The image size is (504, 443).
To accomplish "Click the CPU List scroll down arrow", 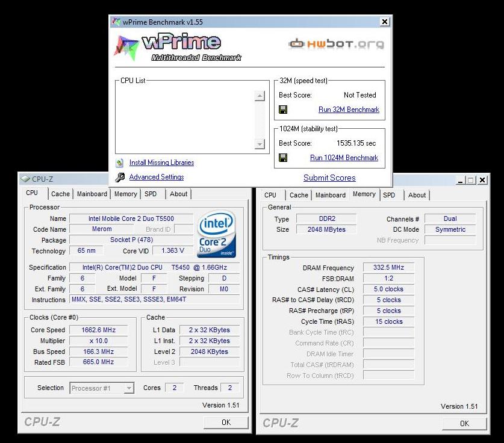I will [260, 144].
